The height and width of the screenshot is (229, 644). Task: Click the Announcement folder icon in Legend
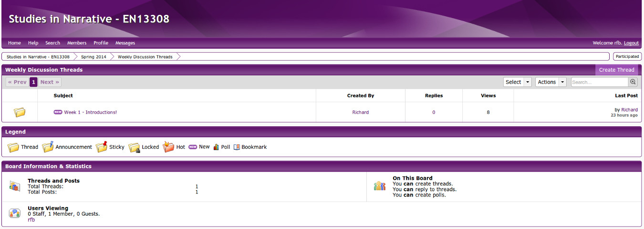click(48, 147)
